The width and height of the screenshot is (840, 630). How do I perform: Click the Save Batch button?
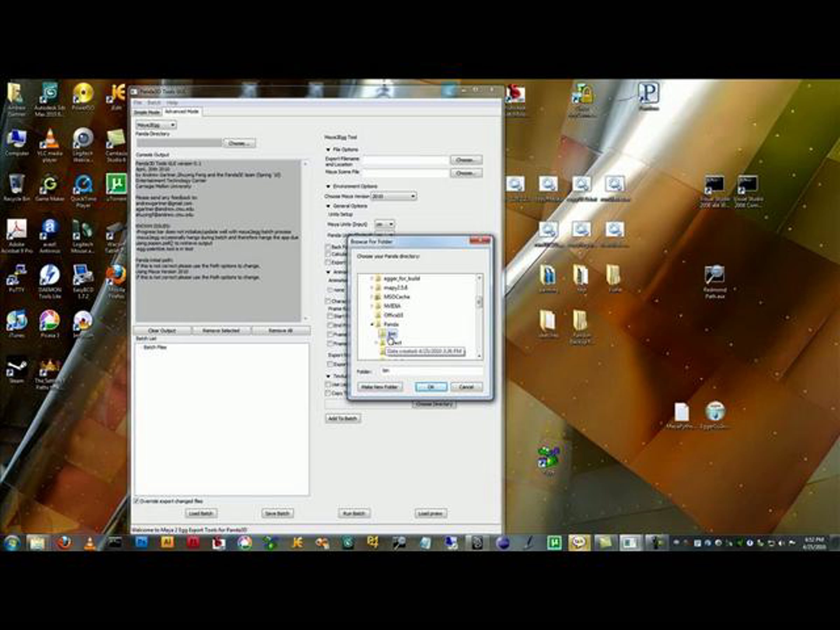click(x=278, y=513)
